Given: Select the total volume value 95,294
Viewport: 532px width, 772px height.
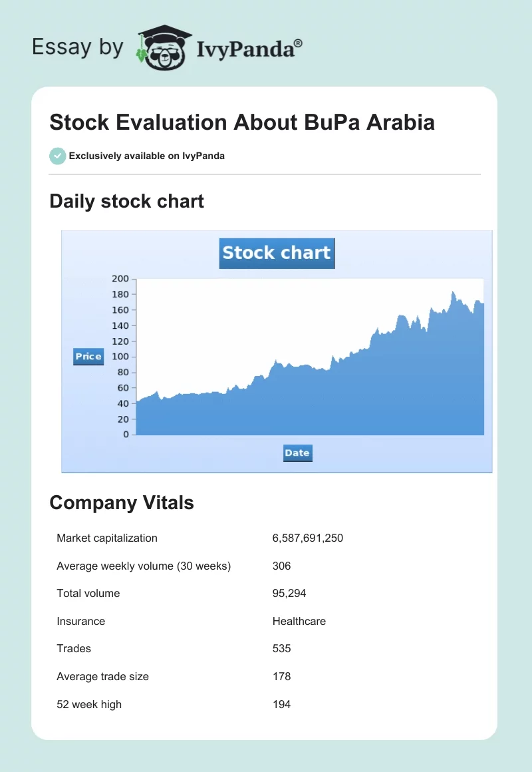Looking at the screenshot, I should 289,594.
